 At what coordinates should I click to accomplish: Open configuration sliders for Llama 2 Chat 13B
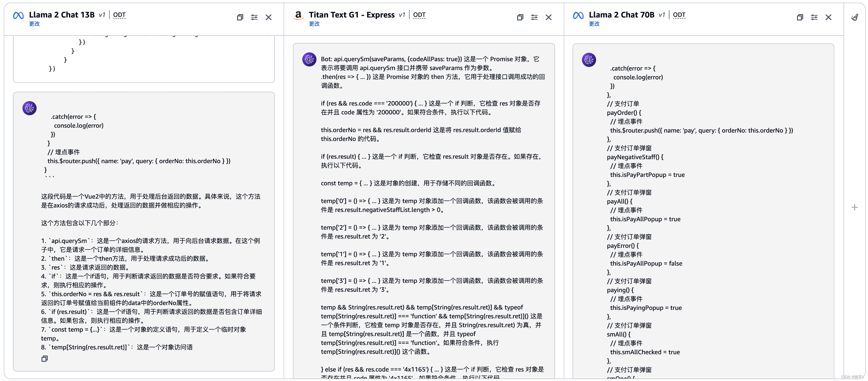pos(254,17)
